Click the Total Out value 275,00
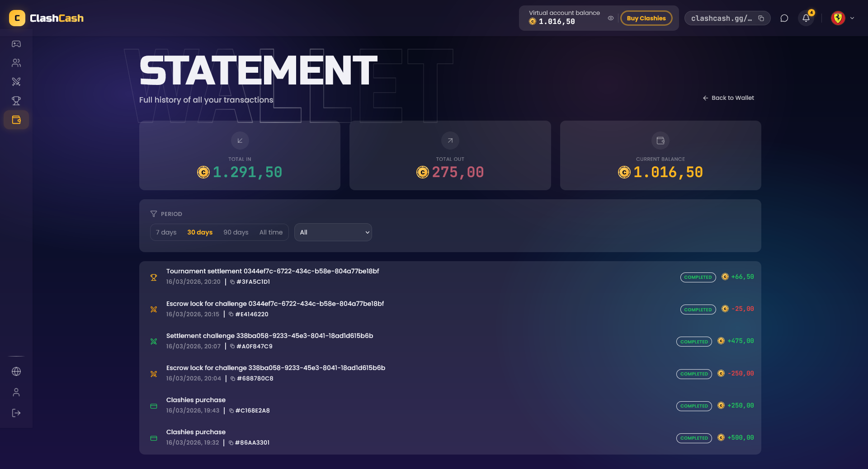 click(458, 172)
